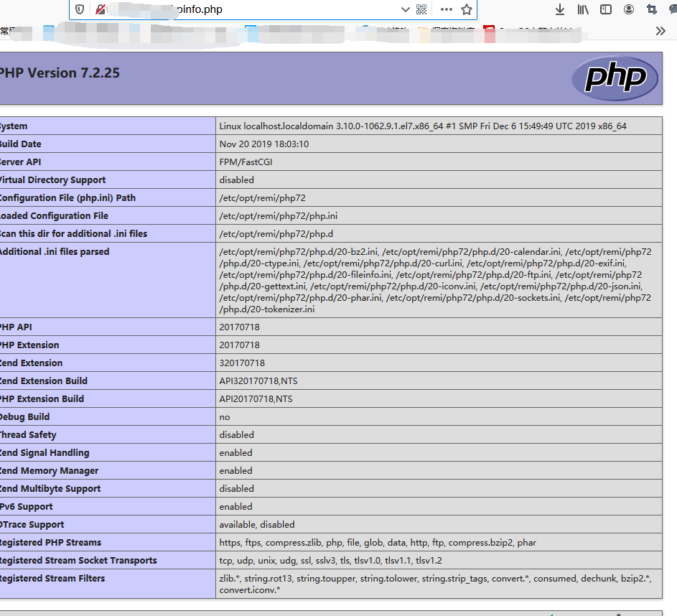Open the address bar history dropdown arrow
Viewport: 677px width, 616px height.
tap(405, 9)
